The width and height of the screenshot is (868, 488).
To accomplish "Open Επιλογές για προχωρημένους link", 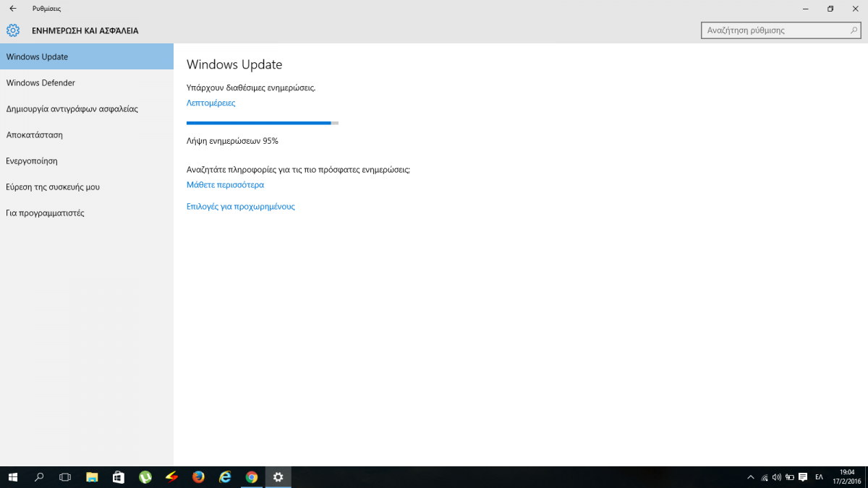I will click(241, 206).
